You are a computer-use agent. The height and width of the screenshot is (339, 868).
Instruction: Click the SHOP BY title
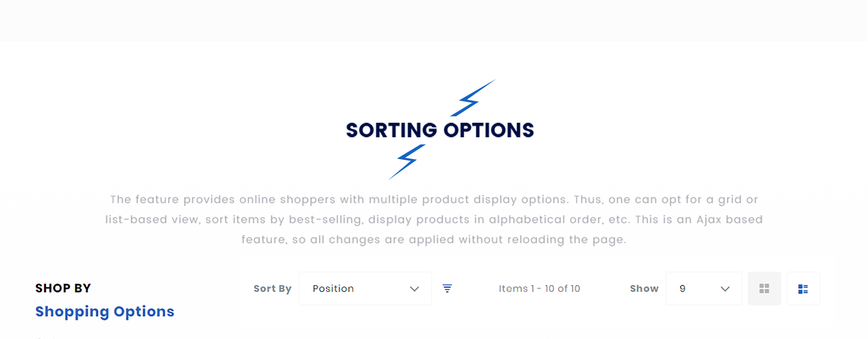pyautogui.click(x=63, y=288)
